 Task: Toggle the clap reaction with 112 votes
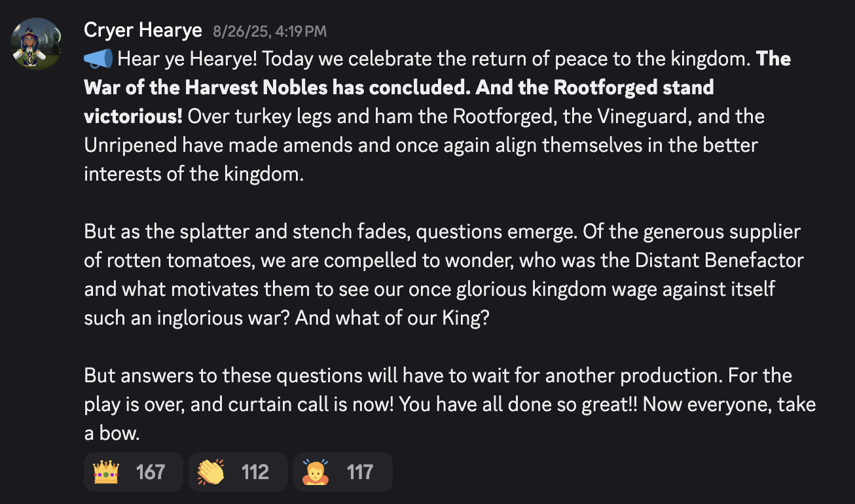(238, 472)
